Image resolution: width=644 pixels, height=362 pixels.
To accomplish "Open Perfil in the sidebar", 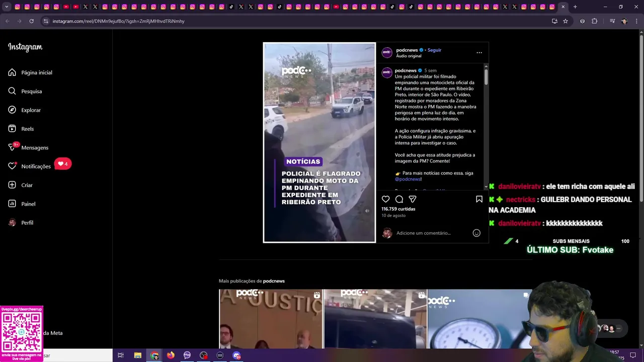I will coord(21,223).
